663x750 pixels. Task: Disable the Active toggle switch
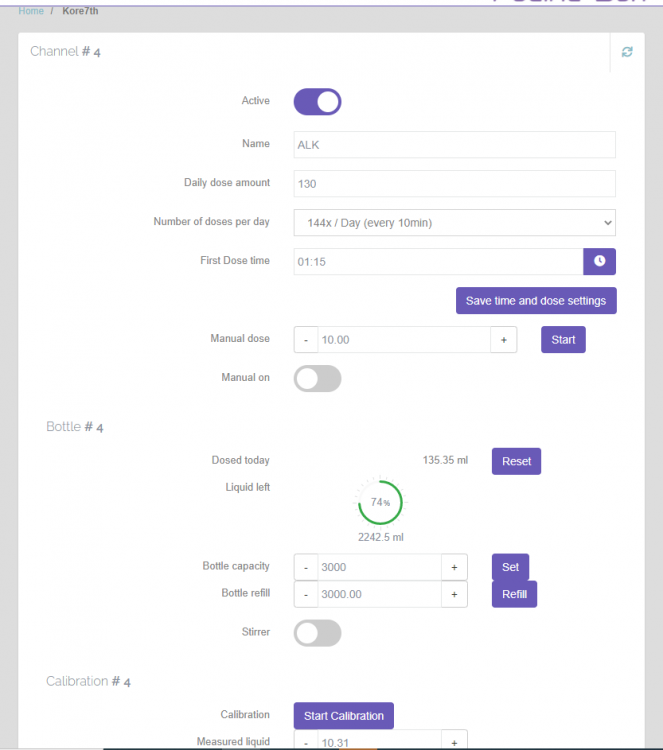pos(317,101)
